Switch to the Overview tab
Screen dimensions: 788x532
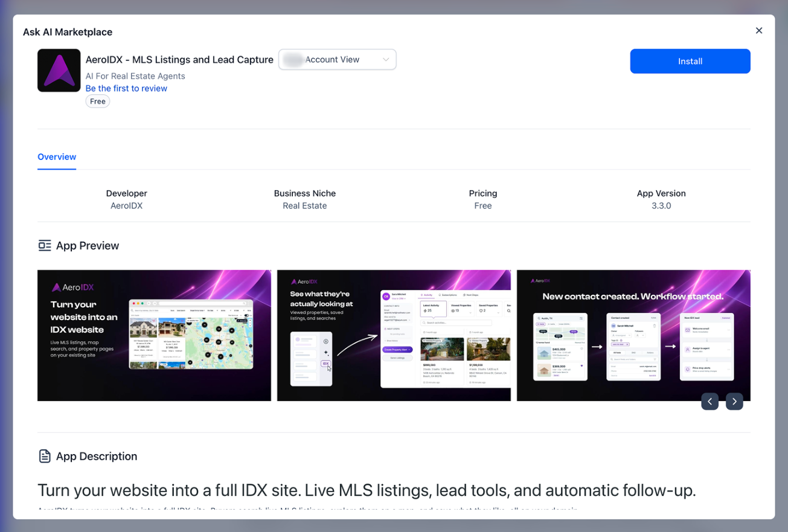[x=57, y=157]
